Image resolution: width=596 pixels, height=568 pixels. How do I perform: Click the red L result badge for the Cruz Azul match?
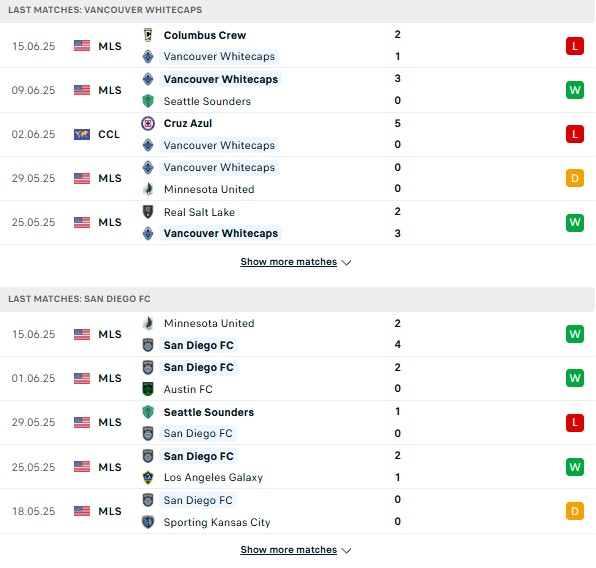click(575, 134)
